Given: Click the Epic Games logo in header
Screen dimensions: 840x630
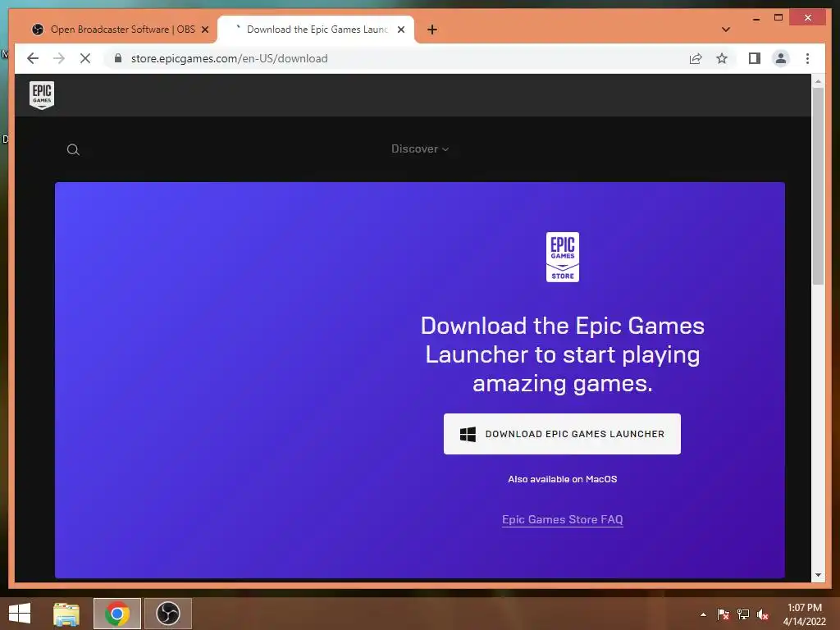Looking at the screenshot, I should [42, 95].
